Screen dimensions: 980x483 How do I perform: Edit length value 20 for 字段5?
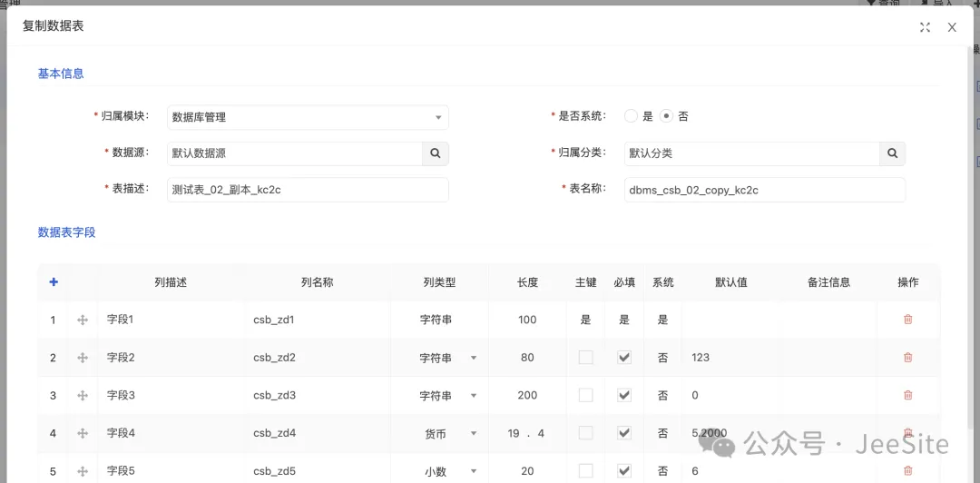pos(527,471)
